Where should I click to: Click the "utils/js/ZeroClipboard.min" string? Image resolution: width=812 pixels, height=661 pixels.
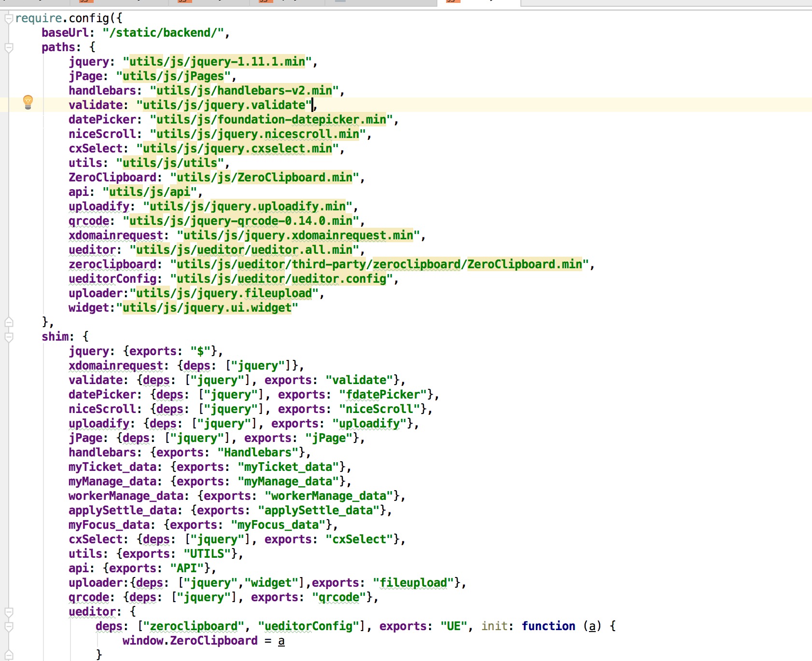coord(264,178)
